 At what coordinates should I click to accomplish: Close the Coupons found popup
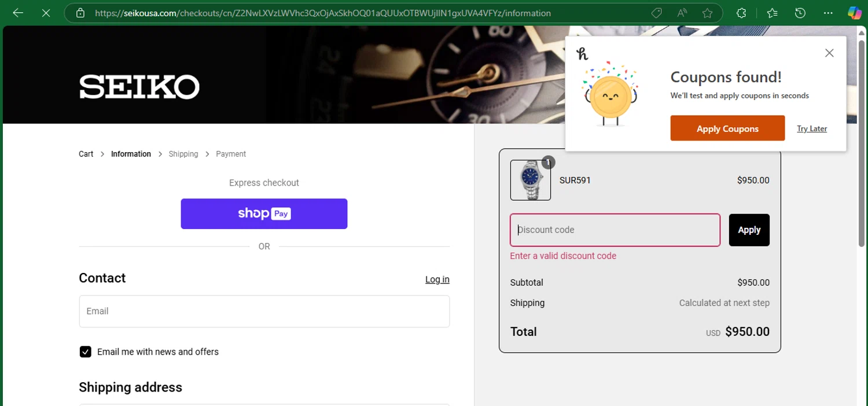click(x=829, y=53)
